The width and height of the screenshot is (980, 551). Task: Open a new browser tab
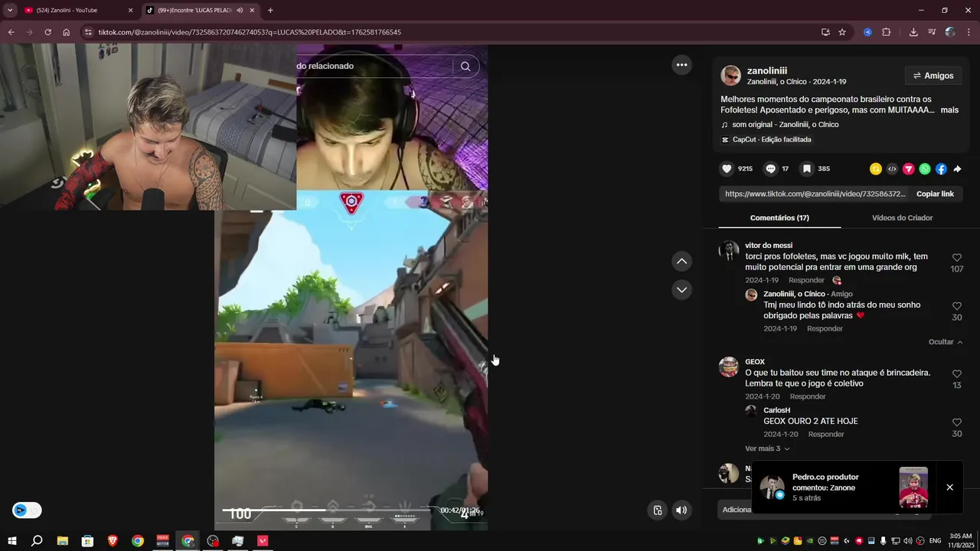(x=270, y=10)
